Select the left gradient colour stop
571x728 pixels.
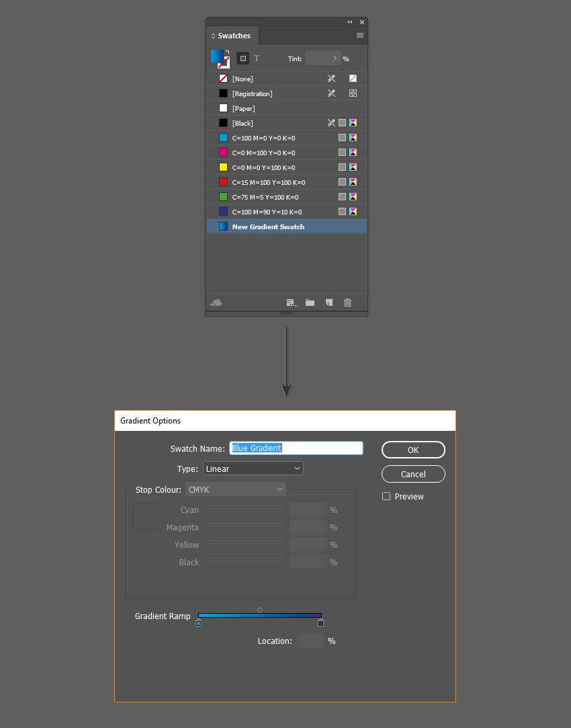tap(199, 622)
